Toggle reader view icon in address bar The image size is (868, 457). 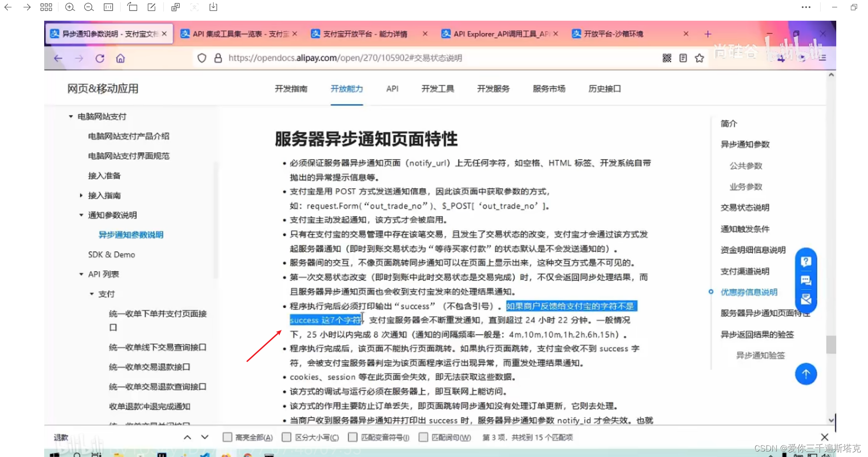click(683, 58)
